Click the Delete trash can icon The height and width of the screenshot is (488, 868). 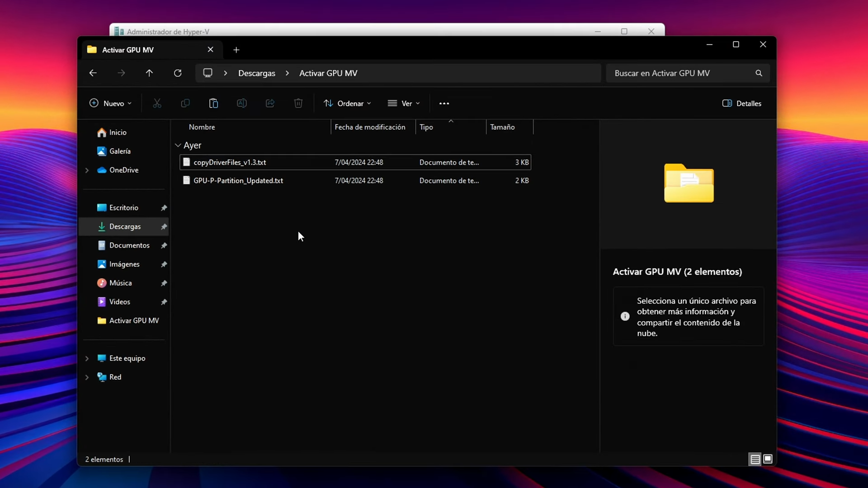[x=298, y=103]
